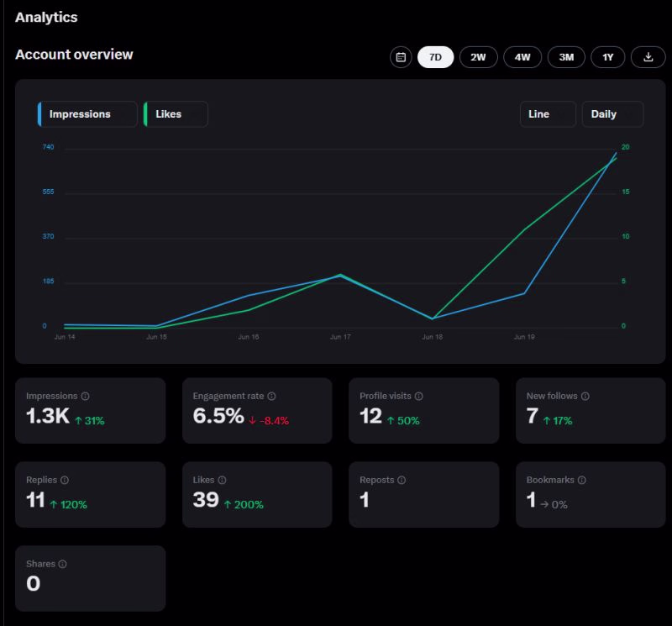
Task: Click the 0% bookmarks change
Action: (554, 505)
